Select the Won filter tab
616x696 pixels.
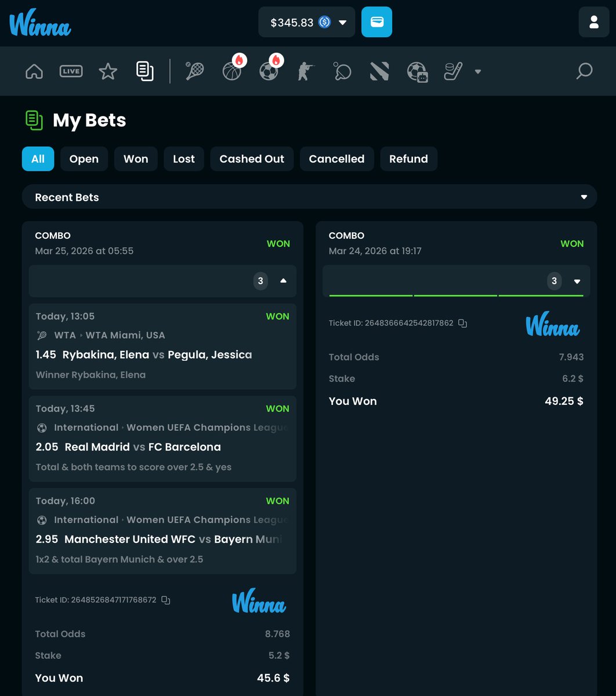(136, 159)
